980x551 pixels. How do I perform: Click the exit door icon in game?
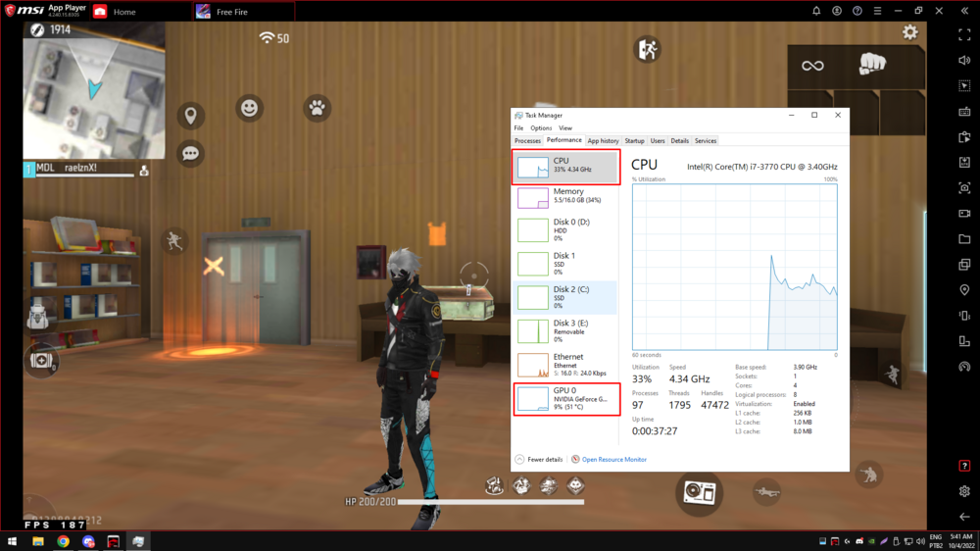(x=646, y=48)
